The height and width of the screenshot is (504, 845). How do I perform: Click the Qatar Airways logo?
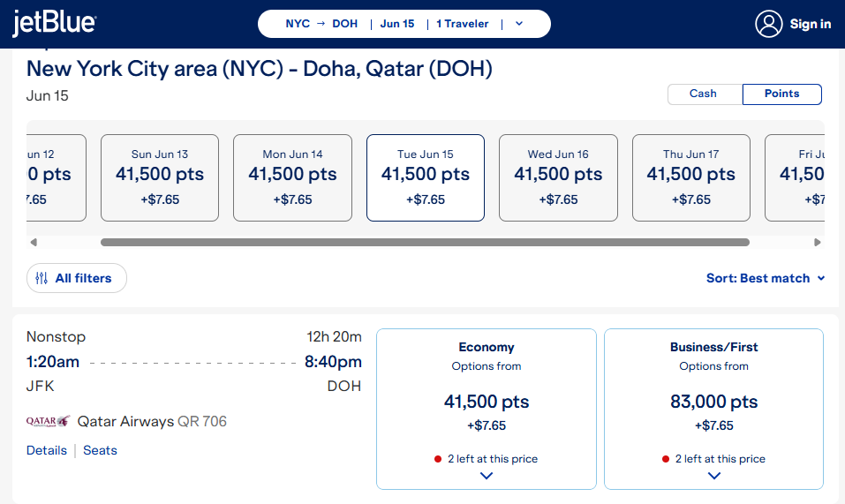pyautogui.click(x=48, y=421)
